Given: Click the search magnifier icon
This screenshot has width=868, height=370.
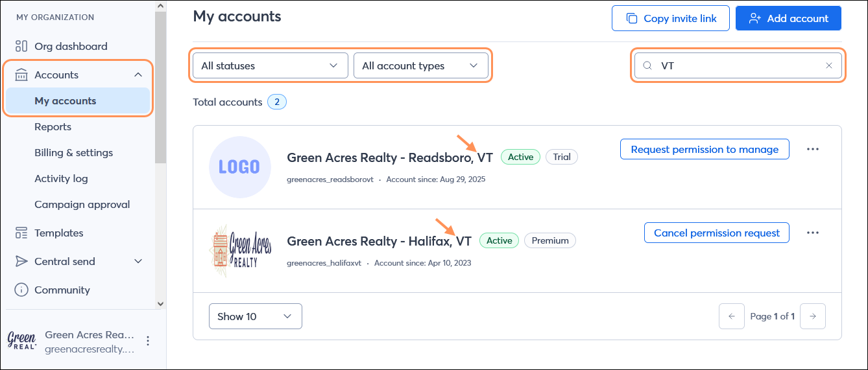Looking at the screenshot, I should pos(647,65).
